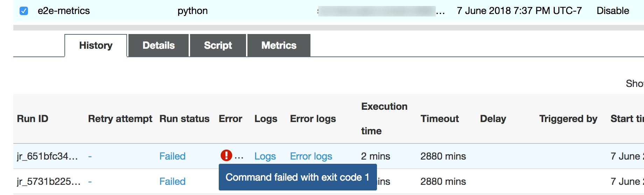Click the e2e-metrics job name

[64, 11]
